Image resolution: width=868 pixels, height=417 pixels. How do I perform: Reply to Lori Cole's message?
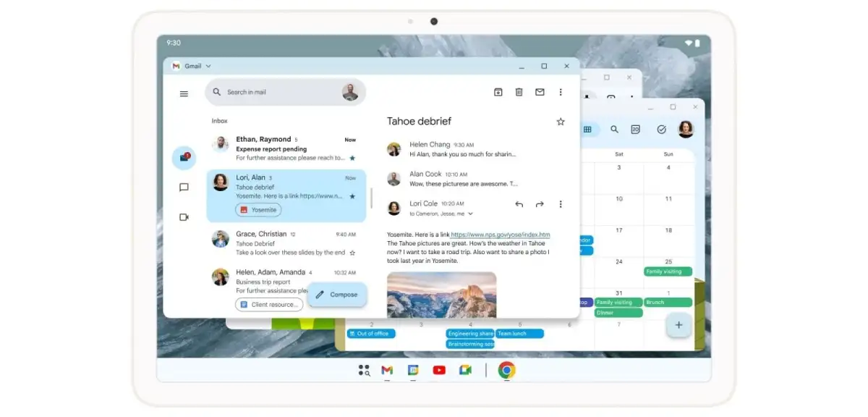click(519, 204)
